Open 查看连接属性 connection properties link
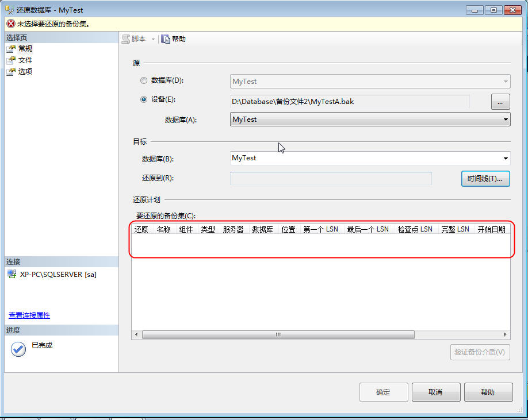 coord(29,315)
